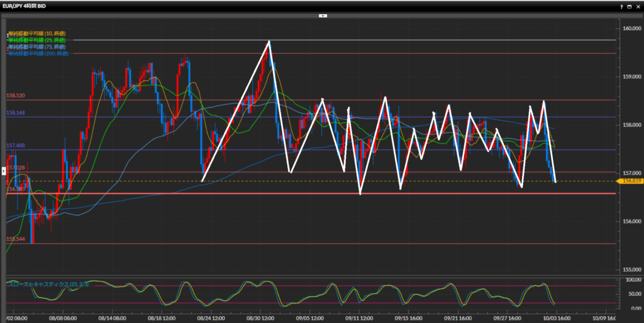Click the 200-period moving average label
This screenshot has height=323, width=644.
36,54
